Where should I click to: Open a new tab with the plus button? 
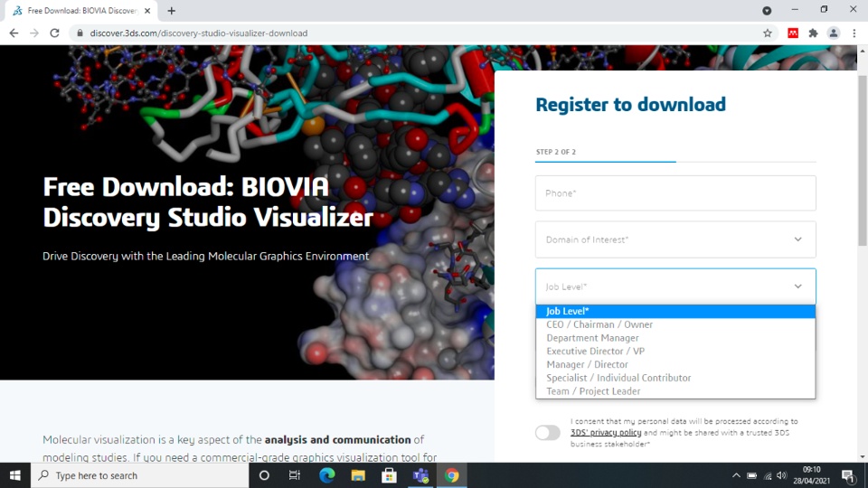[x=172, y=11]
